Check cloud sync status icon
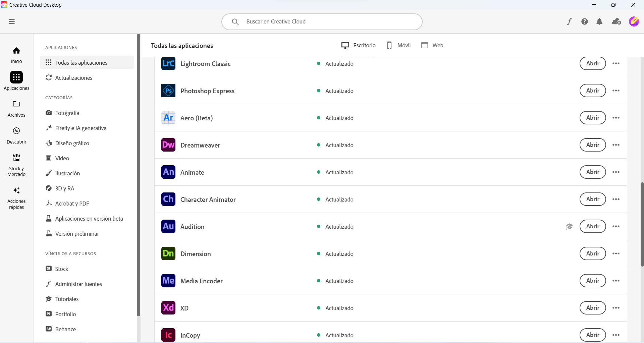 (617, 21)
